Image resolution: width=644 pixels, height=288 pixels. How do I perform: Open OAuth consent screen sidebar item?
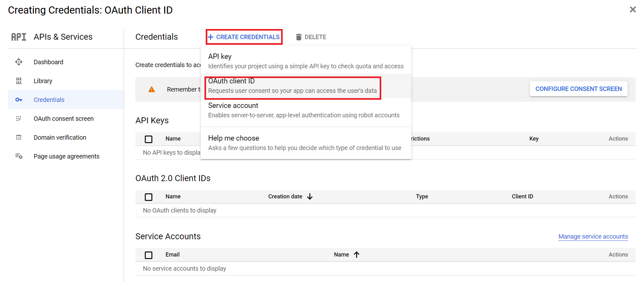(66, 118)
